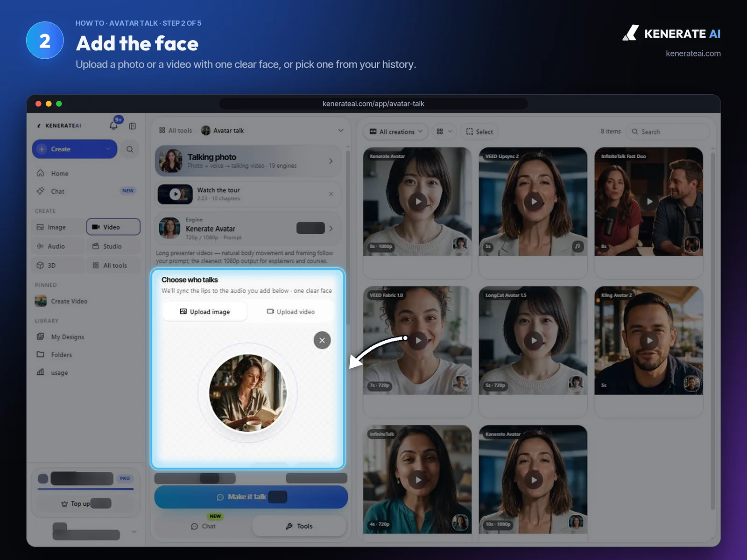This screenshot has width=747, height=560.
Task: Dismiss the Watch the tour card
Action: [331, 194]
